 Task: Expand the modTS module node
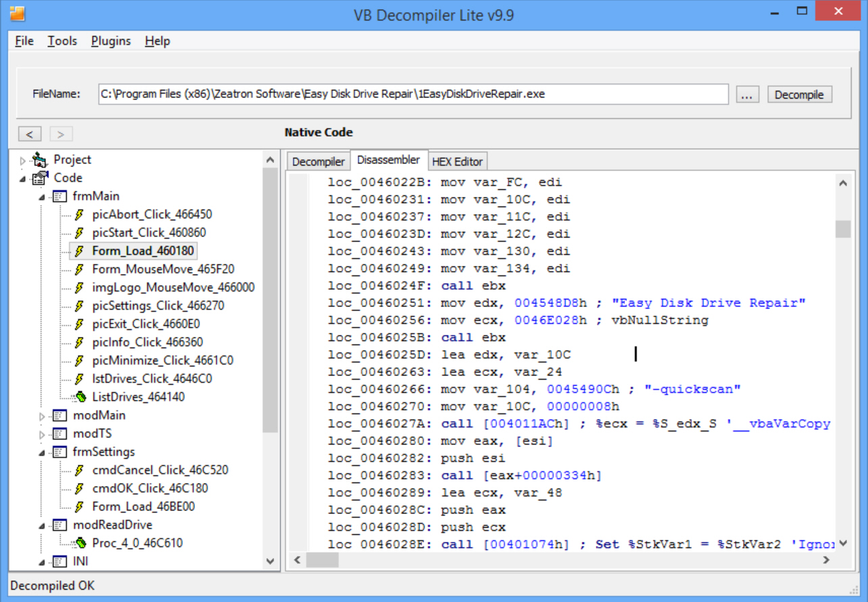click(42, 434)
